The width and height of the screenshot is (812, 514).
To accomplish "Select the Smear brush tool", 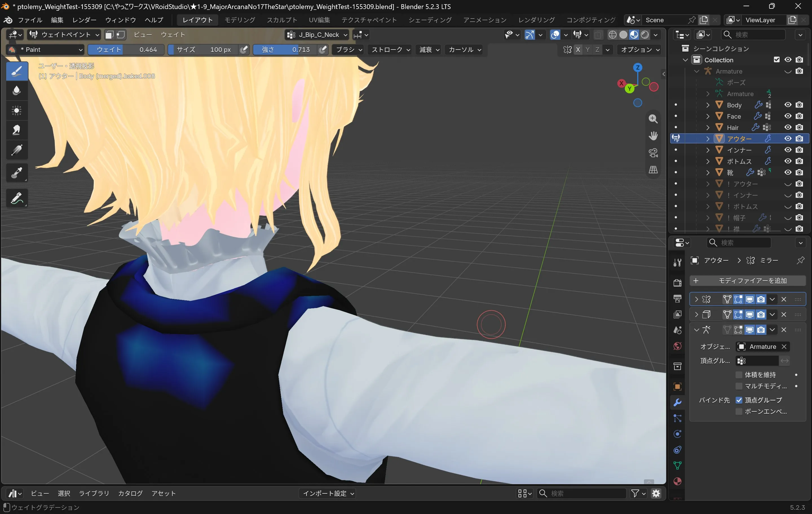I will (17, 130).
